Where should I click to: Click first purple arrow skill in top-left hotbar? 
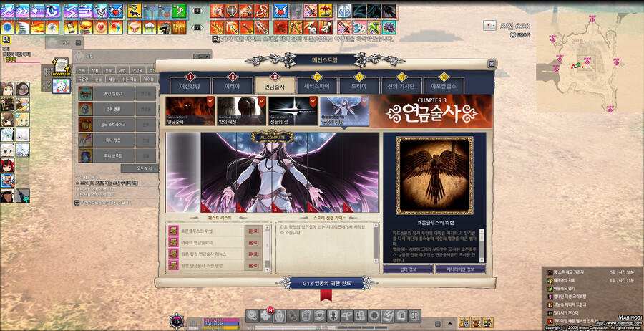tap(7, 11)
